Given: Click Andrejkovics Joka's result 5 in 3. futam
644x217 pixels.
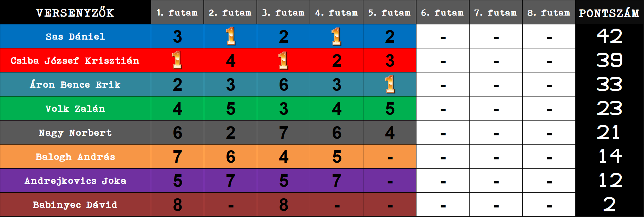Looking at the screenshot, I should 283,181.
